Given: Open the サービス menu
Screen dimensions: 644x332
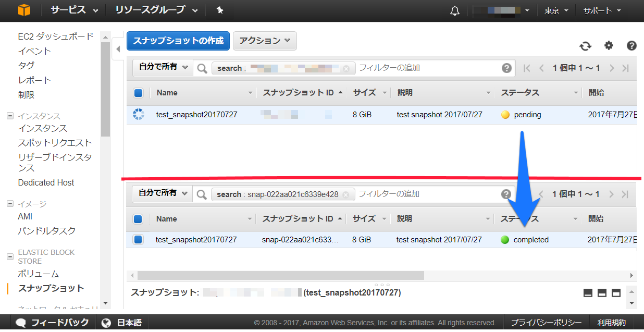Looking at the screenshot, I should (x=75, y=10).
